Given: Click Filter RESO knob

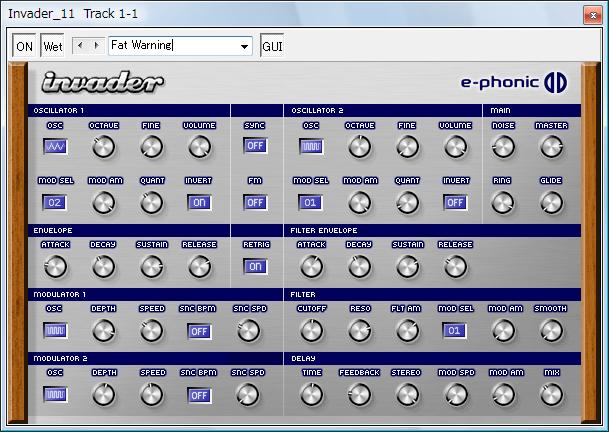Looking at the screenshot, I should coord(360,331).
